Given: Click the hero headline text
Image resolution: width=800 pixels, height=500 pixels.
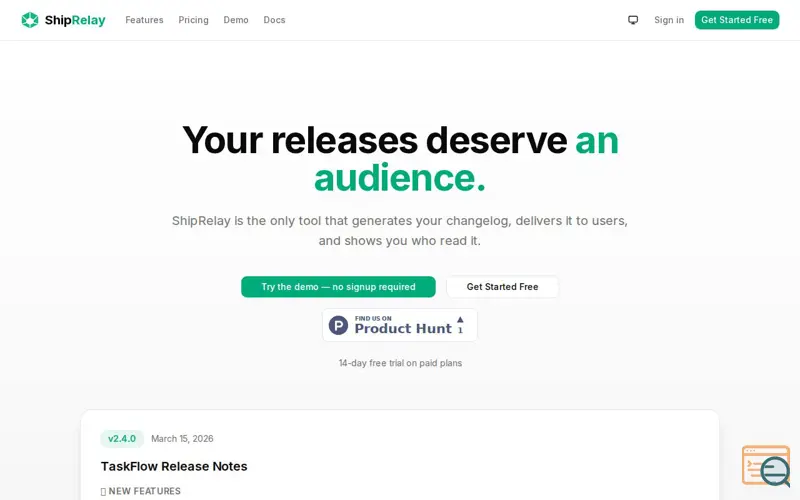Looking at the screenshot, I should point(400,159).
